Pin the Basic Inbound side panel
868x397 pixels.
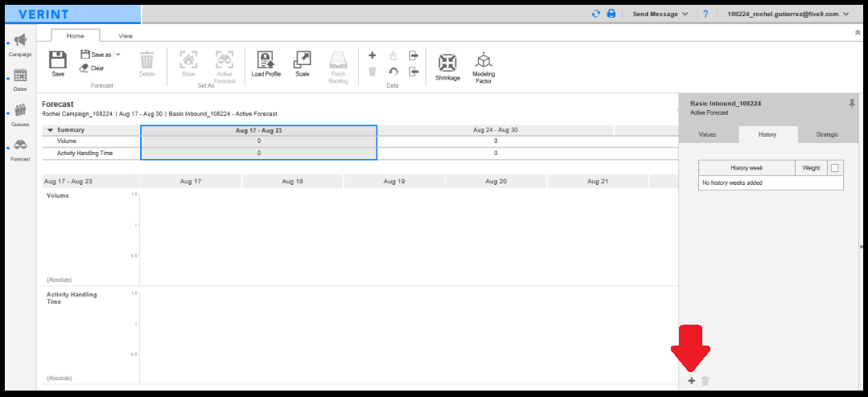click(852, 104)
